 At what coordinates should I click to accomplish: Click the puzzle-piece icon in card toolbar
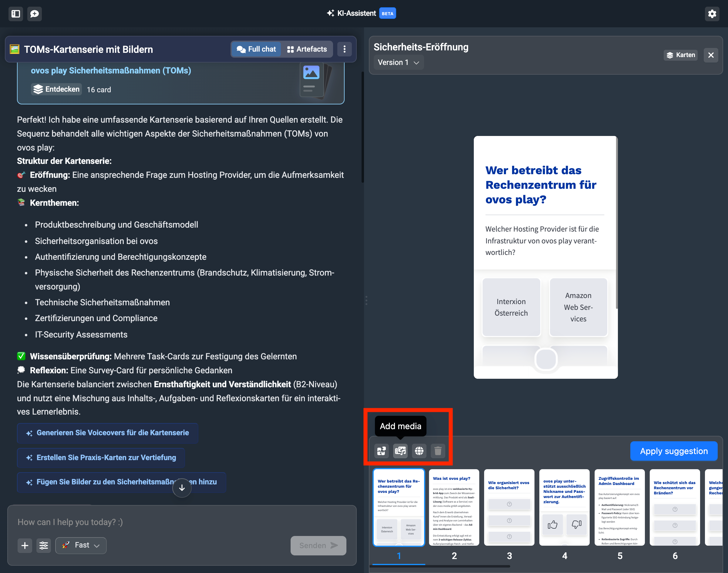[381, 451]
